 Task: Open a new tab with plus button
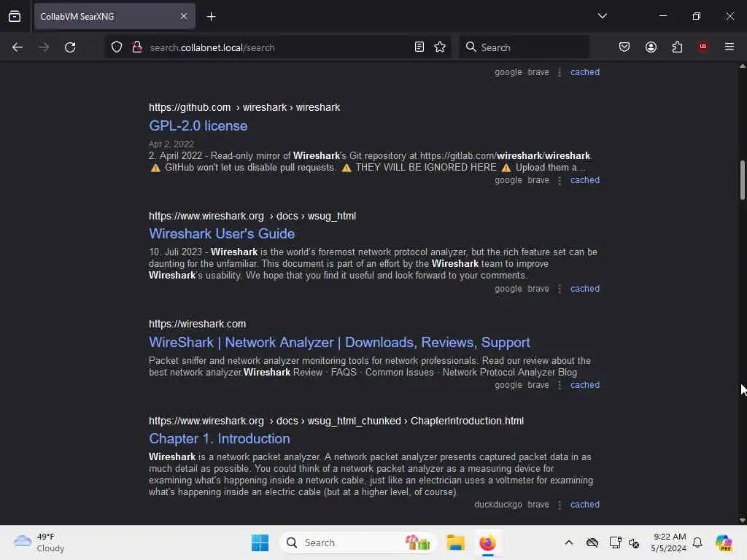[211, 17]
